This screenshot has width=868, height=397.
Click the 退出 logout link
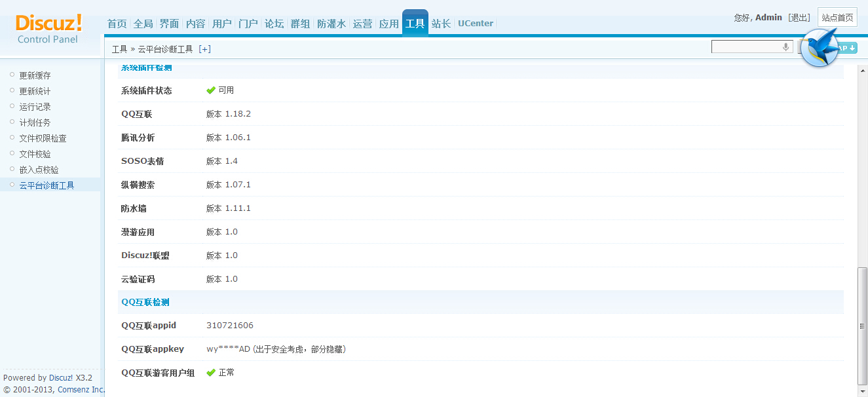tap(799, 18)
